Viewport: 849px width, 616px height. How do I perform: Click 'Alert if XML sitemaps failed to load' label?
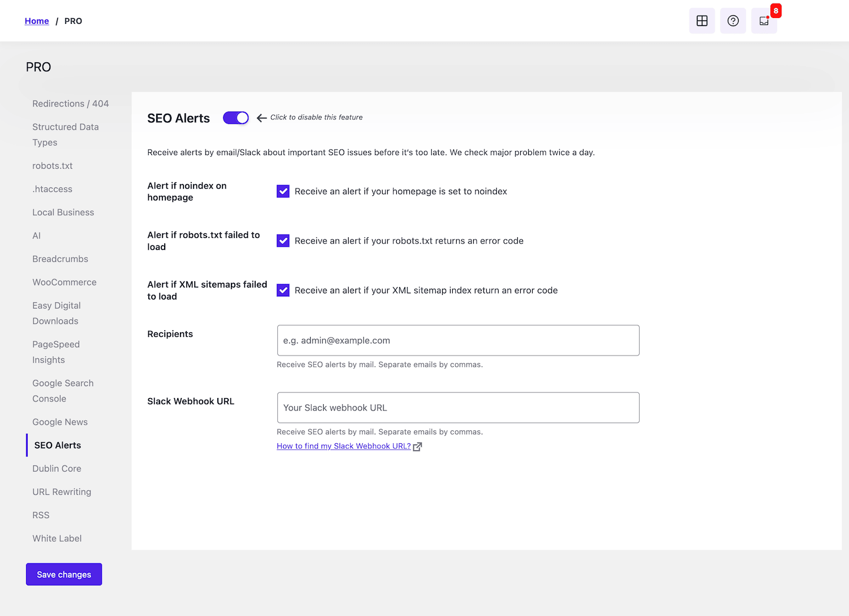tap(207, 290)
